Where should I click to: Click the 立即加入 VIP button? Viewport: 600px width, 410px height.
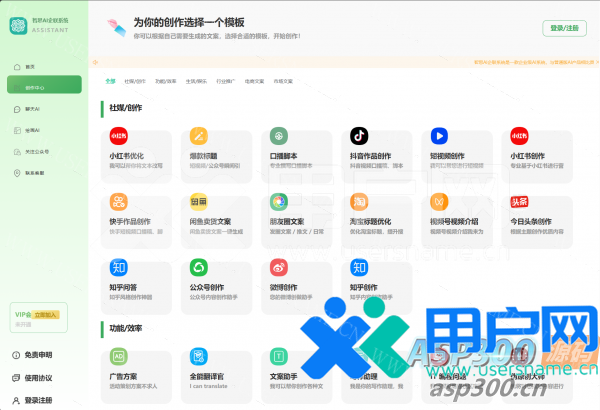tap(46, 314)
